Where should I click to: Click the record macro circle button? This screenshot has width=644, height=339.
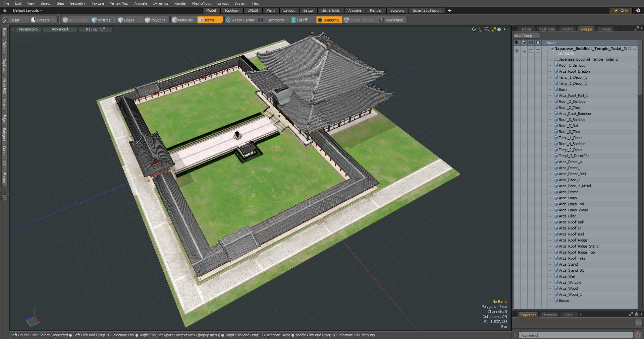638,335
